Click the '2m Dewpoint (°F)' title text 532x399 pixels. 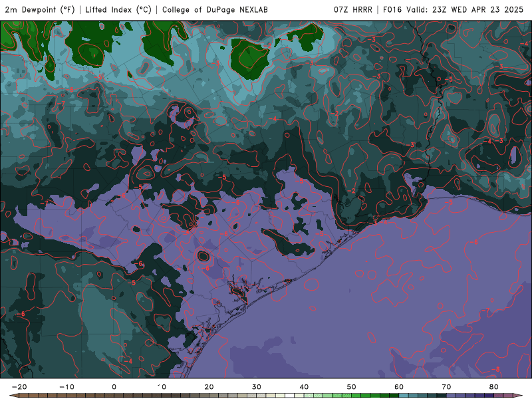coord(40,10)
